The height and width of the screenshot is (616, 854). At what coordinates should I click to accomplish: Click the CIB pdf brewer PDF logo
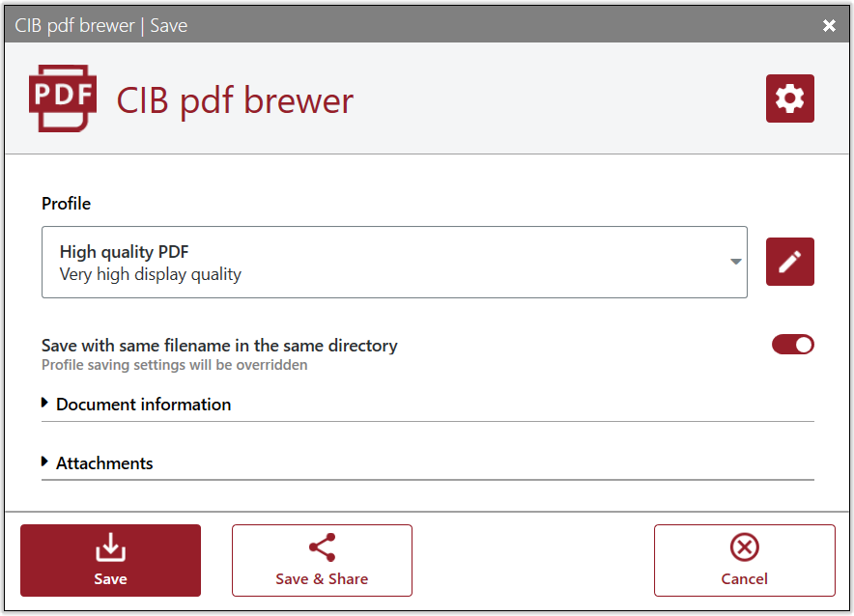click(x=63, y=98)
